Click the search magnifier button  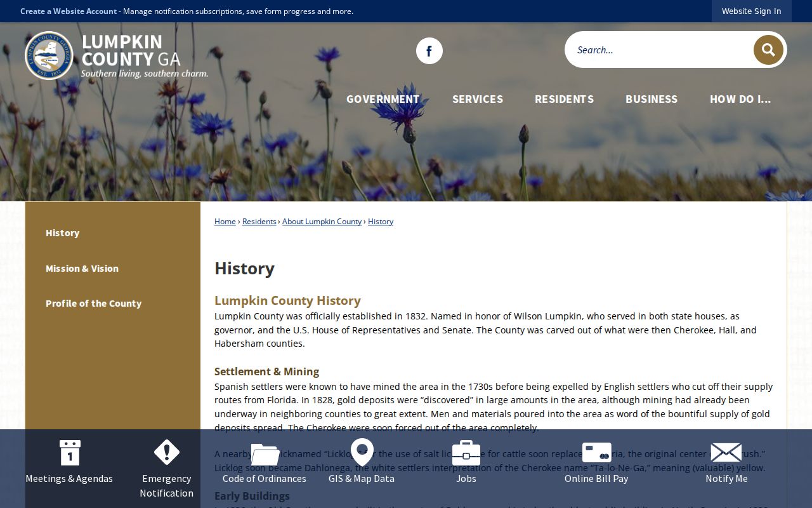tap(768, 50)
